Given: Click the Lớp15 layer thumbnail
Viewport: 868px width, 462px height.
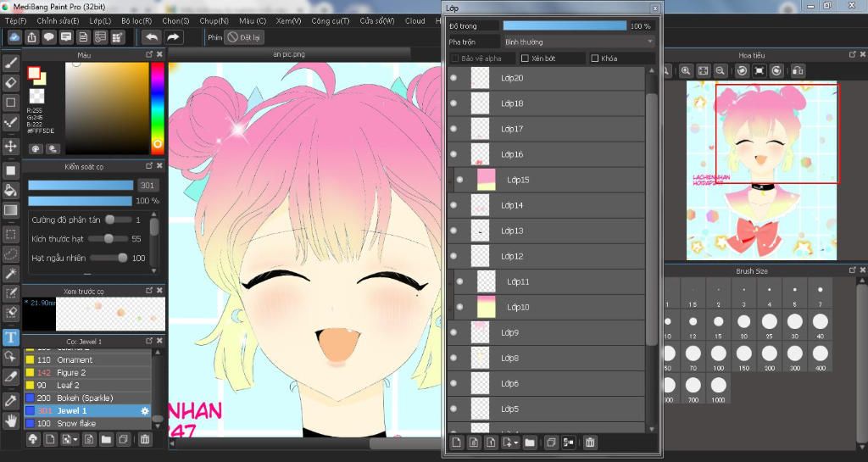Looking at the screenshot, I should tap(486, 180).
